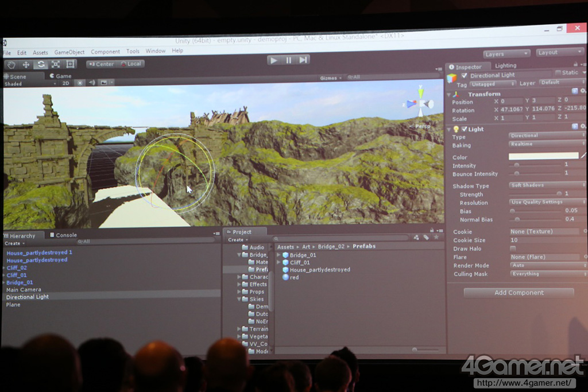Screen dimensions: 588x392
Task: Open color picker eyedropper icon
Action: (583, 155)
